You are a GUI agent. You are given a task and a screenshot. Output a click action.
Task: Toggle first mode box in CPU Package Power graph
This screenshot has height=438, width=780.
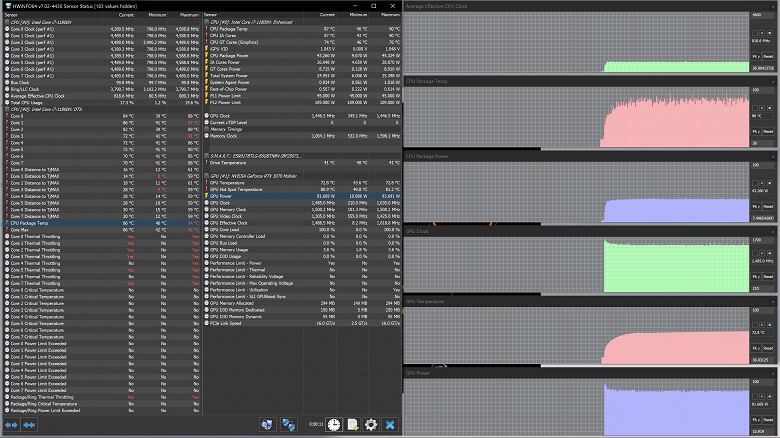(755, 183)
